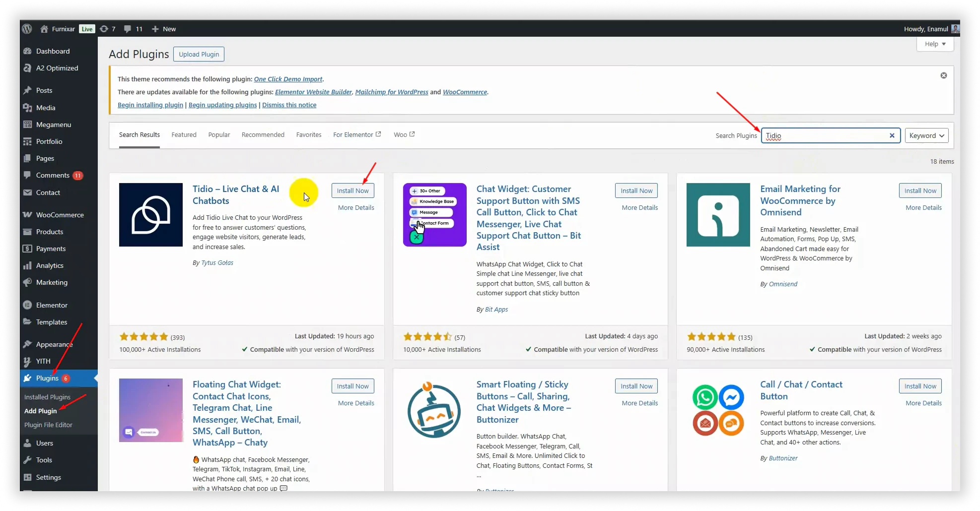The image size is (980, 511).
Task: Install the Tidio Live Chat plugin
Action: (353, 191)
